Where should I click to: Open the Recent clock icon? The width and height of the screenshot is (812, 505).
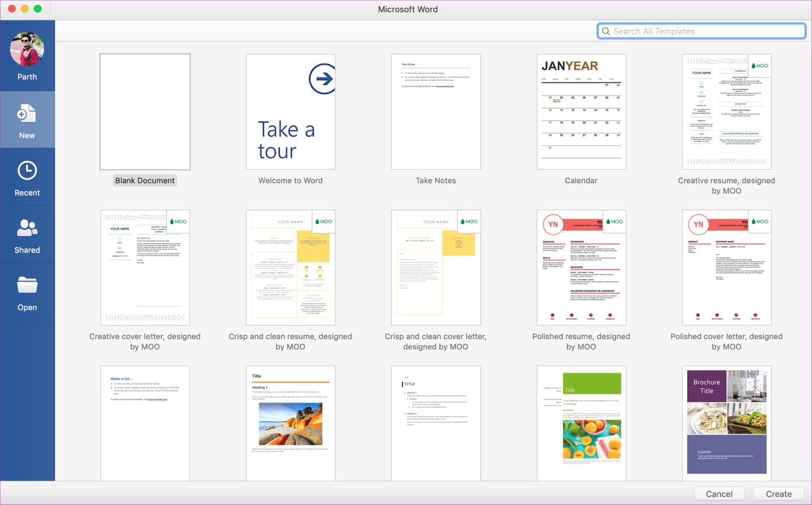pyautogui.click(x=27, y=170)
